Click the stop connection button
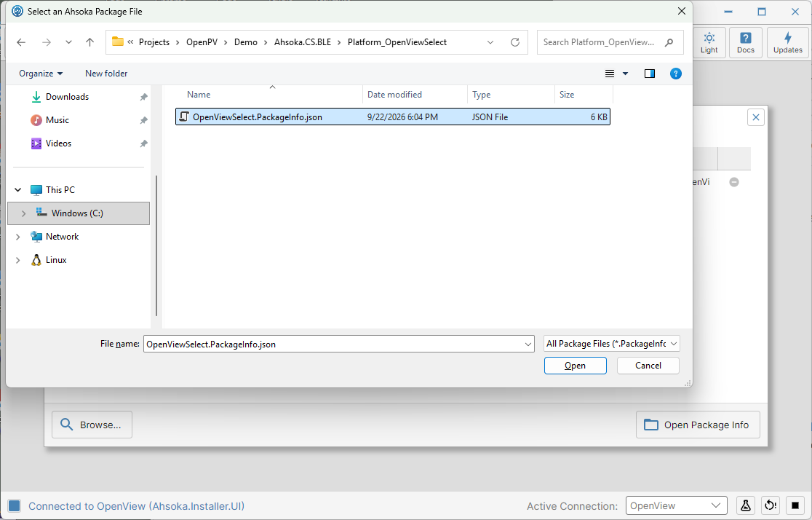Image resolution: width=812 pixels, height=520 pixels. 795,505
